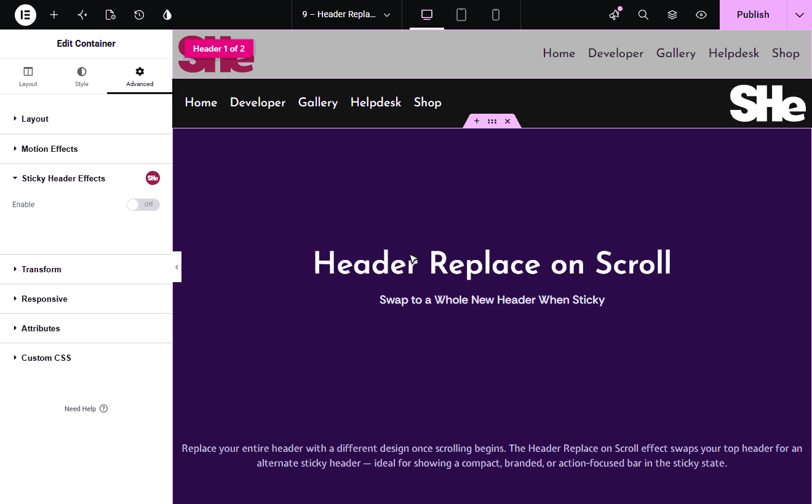Screen dimensions: 812x504
Task: Expand the Custom CSS section
Action: [86, 358]
